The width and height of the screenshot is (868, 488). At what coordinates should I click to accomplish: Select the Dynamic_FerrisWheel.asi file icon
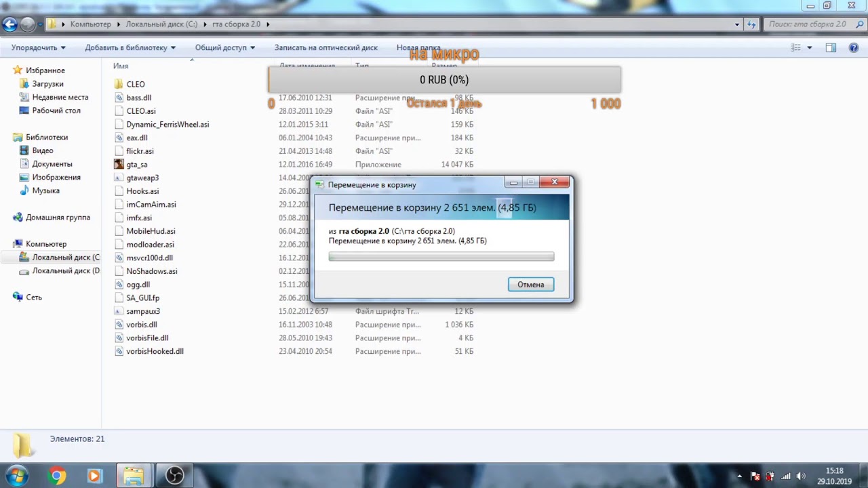(119, 125)
